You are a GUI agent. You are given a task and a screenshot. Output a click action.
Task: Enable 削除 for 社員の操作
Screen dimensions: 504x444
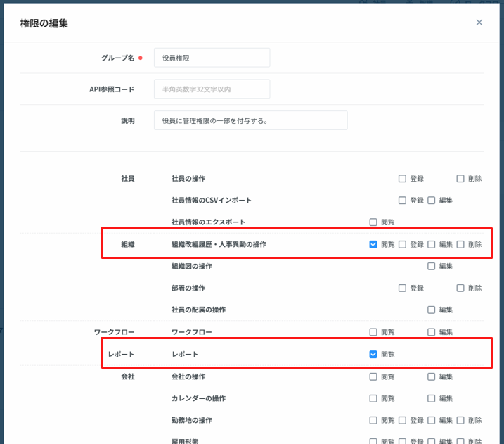click(x=460, y=179)
